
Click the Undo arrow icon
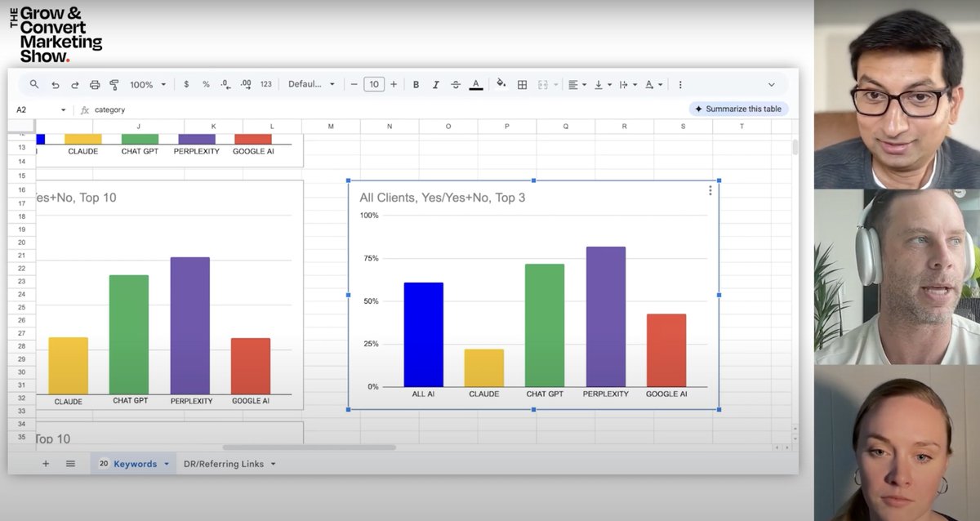pos(56,85)
